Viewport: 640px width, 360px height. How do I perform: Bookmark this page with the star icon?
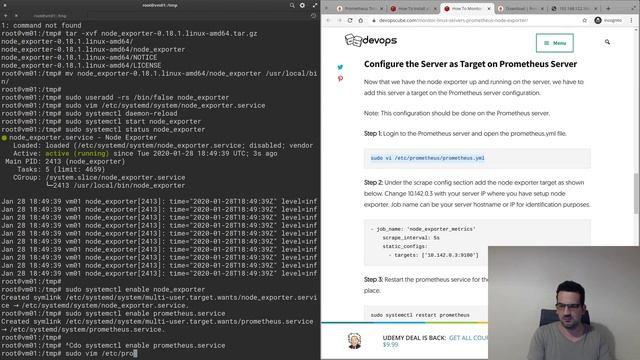pos(584,20)
